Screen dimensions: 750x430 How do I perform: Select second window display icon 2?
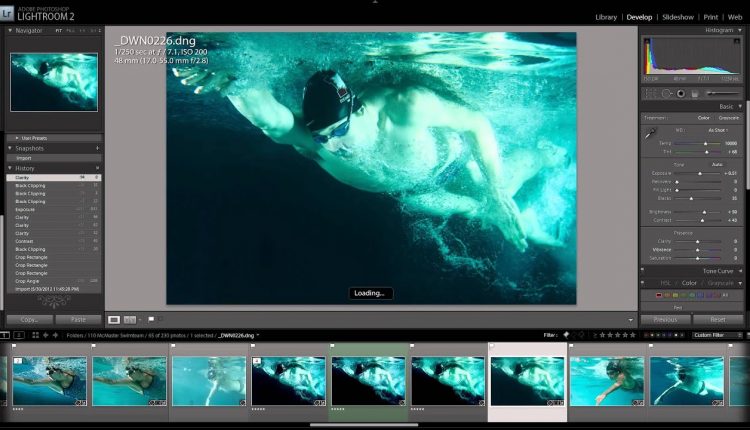click(19, 335)
